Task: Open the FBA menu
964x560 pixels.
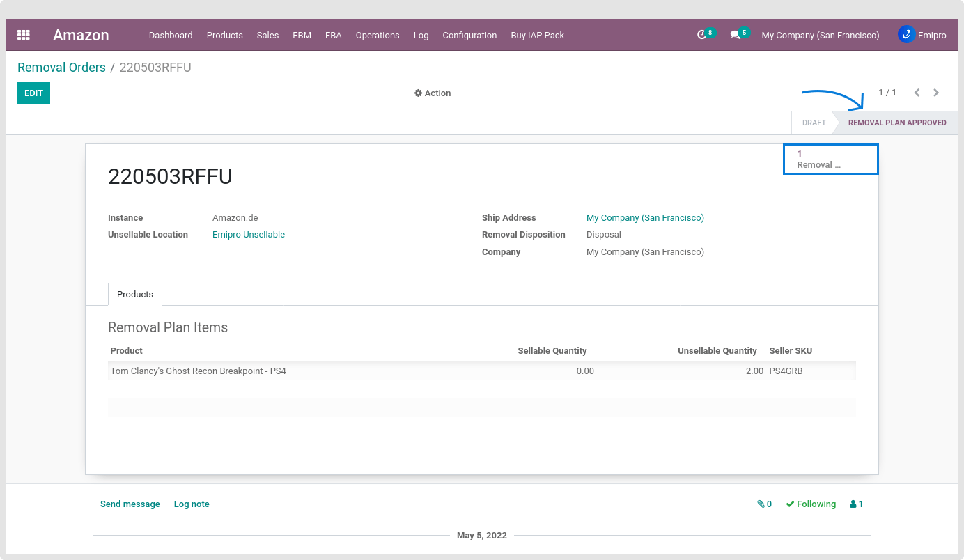Action: tap(333, 35)
